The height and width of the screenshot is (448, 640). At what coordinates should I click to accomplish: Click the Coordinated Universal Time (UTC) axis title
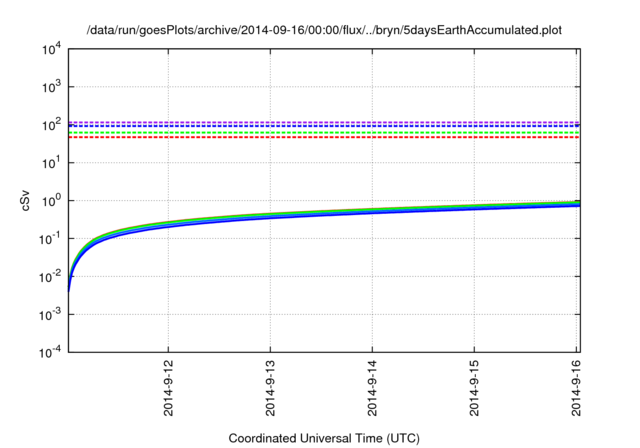point(324,438)
